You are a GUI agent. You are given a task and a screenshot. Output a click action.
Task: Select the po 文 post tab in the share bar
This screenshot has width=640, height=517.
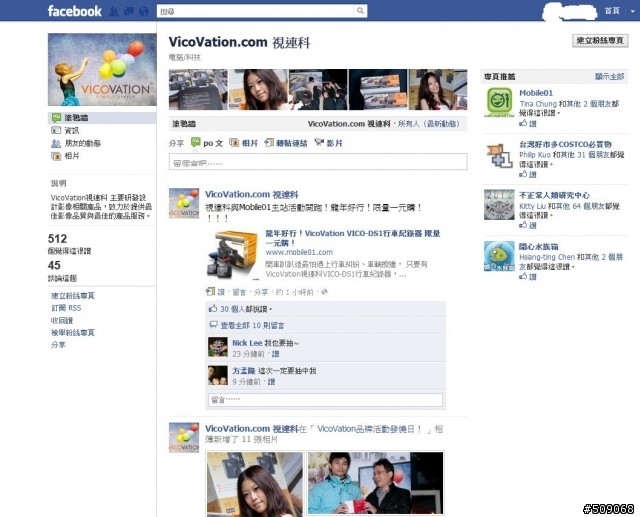click(x=213, y=143)
